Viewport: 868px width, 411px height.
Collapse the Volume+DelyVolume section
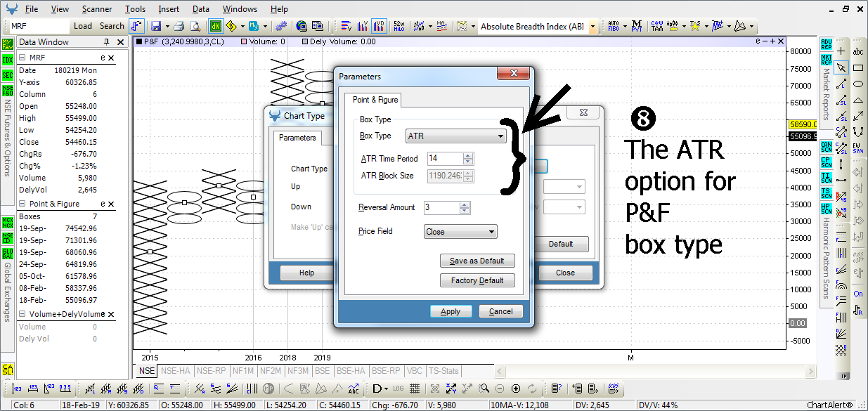point(22,315)
